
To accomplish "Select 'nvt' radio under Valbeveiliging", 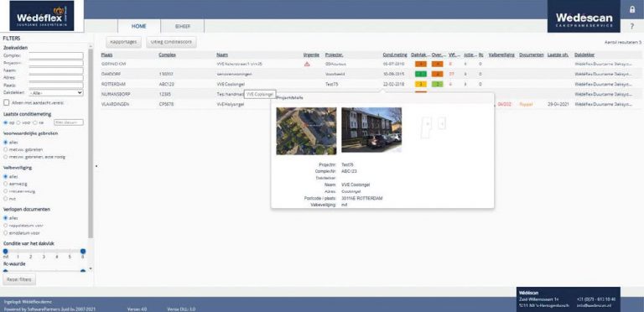I will pyautogui.click(x=5, y=199).
